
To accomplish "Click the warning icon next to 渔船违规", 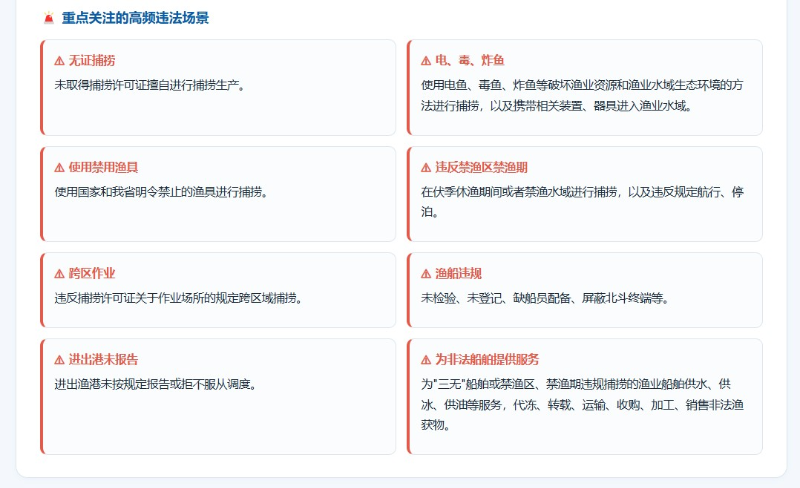I will [x=426, y=274].
